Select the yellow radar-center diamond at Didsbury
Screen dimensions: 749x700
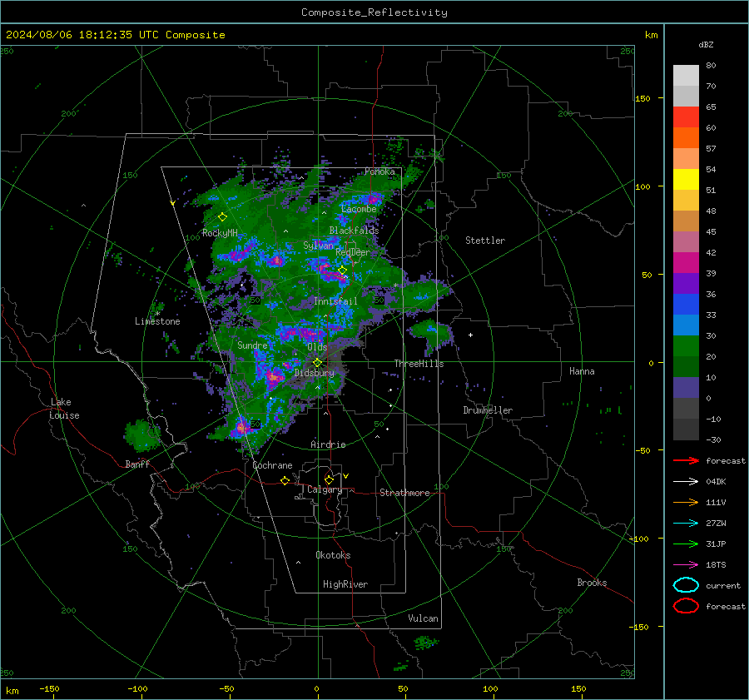[317, 363]
